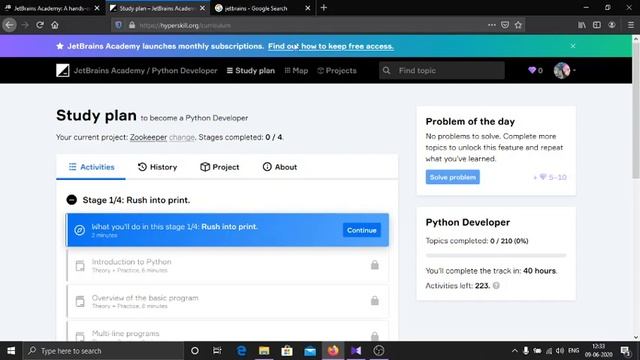Open Map in the navigation bar
Image resolution: width=640 pixels, height=360 pixels.
(x=296, y=71)
